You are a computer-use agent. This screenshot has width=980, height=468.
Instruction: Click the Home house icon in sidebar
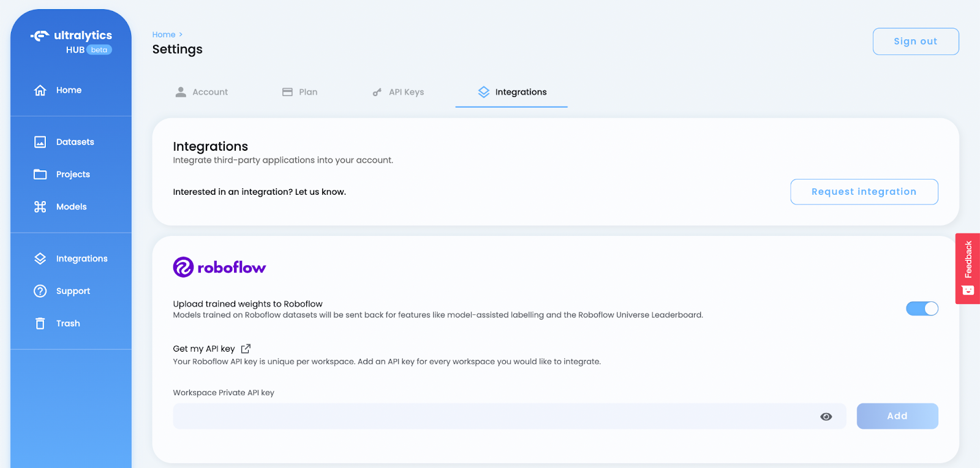pyautogui.click(x=40, y=90)
